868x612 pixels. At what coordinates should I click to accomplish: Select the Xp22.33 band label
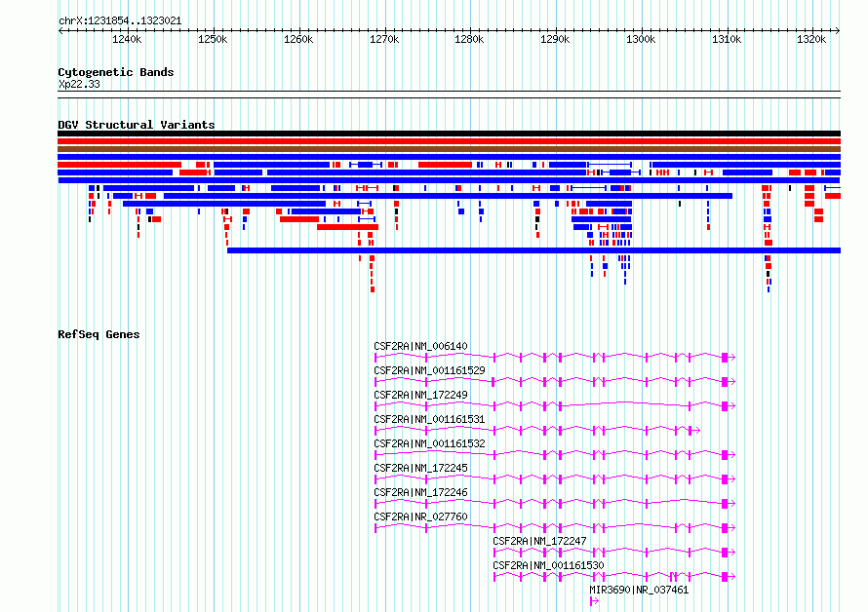tap(79, 84)
